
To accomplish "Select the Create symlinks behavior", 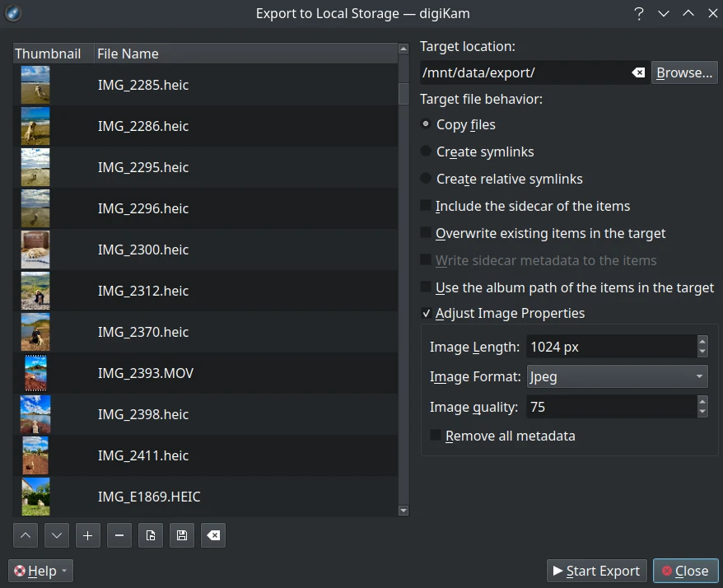I will 425,152.
